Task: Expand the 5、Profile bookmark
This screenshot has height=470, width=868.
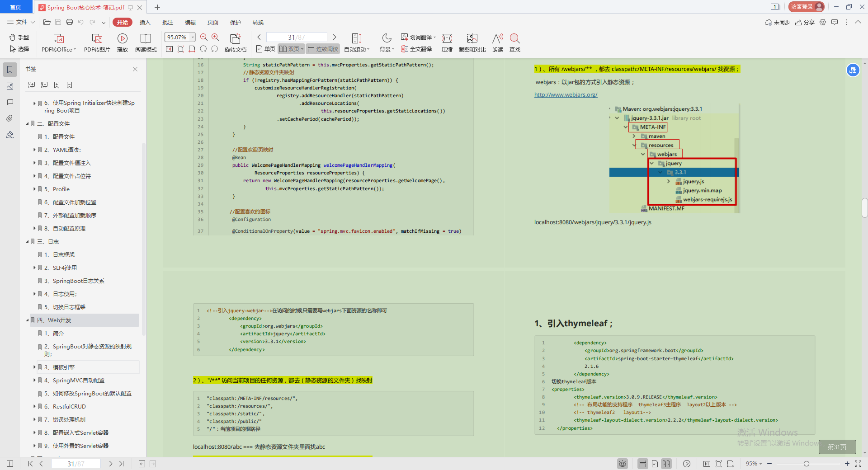Action: (x=34, y=189)
